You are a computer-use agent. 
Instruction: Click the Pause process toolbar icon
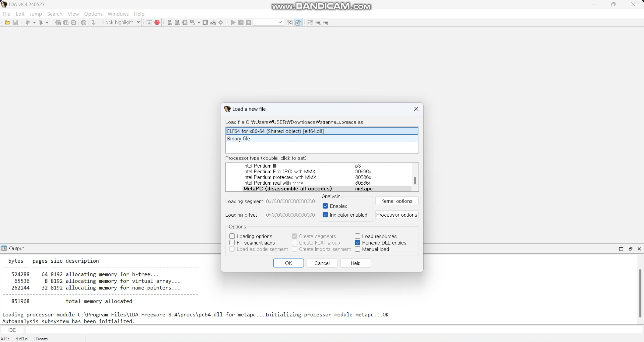coord(241,23)
